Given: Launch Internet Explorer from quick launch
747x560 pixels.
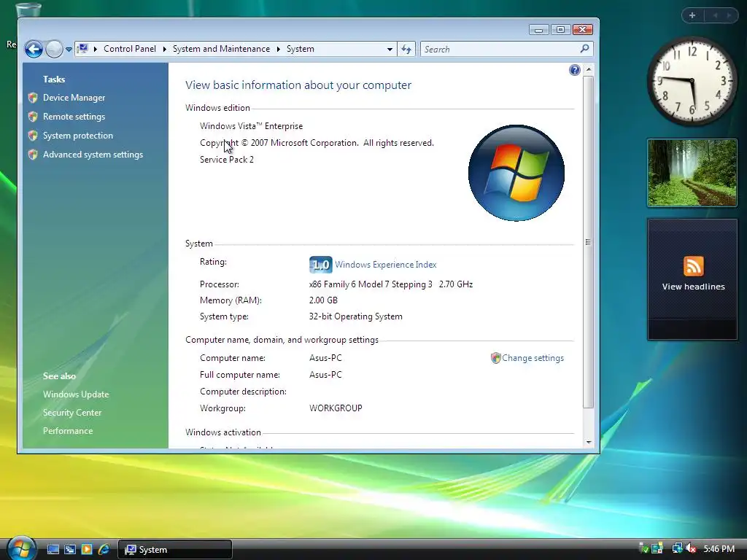Looking at the screenshot, I should (104, 550).
